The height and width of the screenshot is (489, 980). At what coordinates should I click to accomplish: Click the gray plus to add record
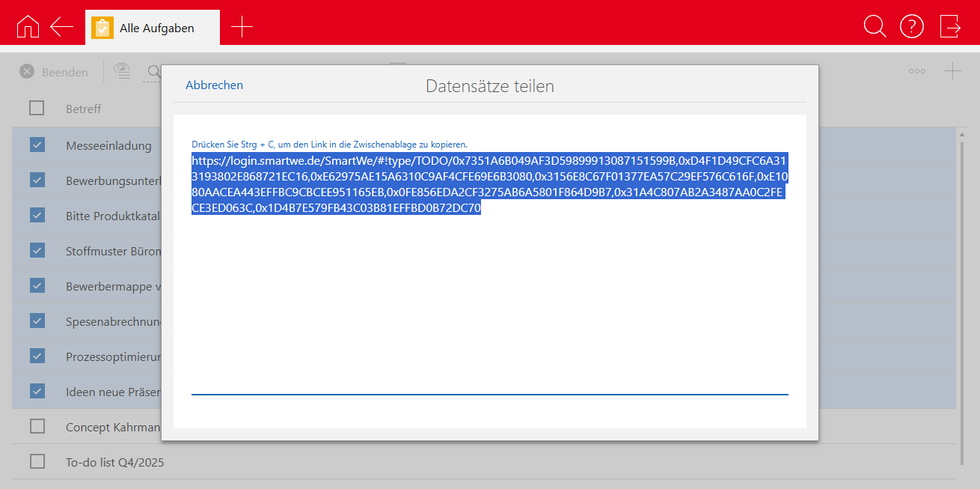(x=952, y=72)
